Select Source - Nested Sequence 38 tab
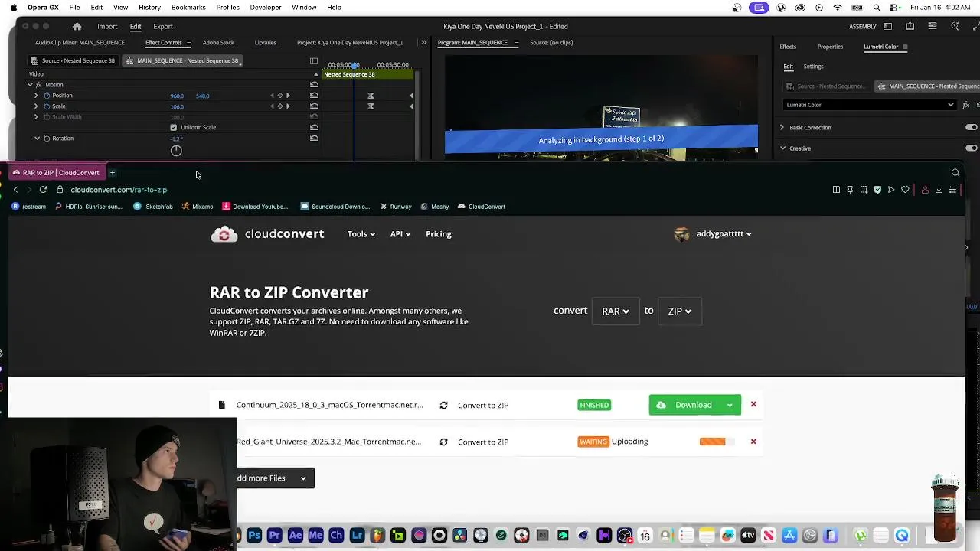This screenshot has width=980, height=551. tap(73, 60)
